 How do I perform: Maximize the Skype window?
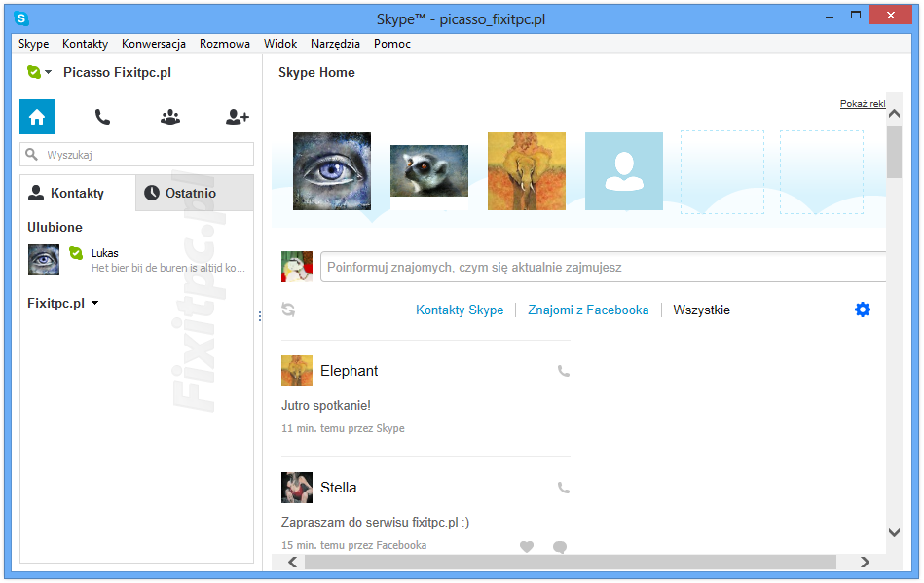[856, 16]
